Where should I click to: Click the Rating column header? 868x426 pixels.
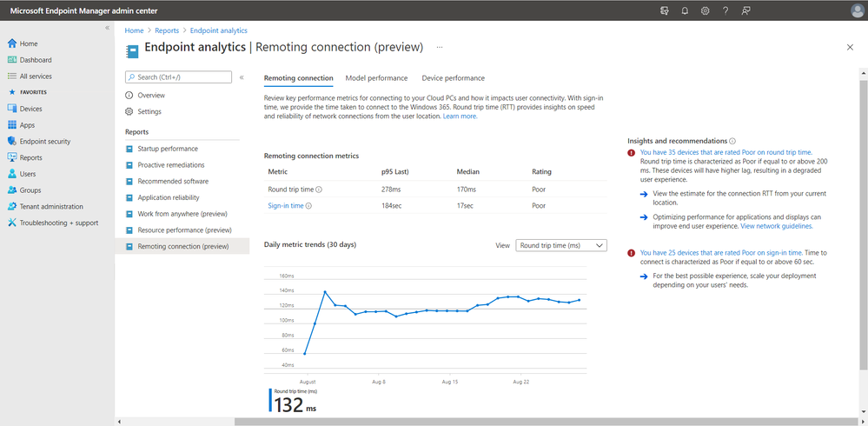click(x=541, y=172)
